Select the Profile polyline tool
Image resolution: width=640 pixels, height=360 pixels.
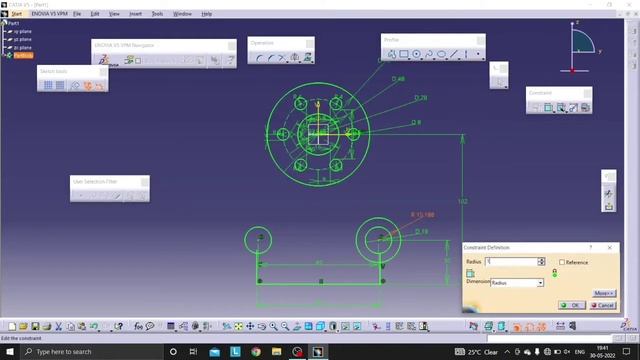392,54
